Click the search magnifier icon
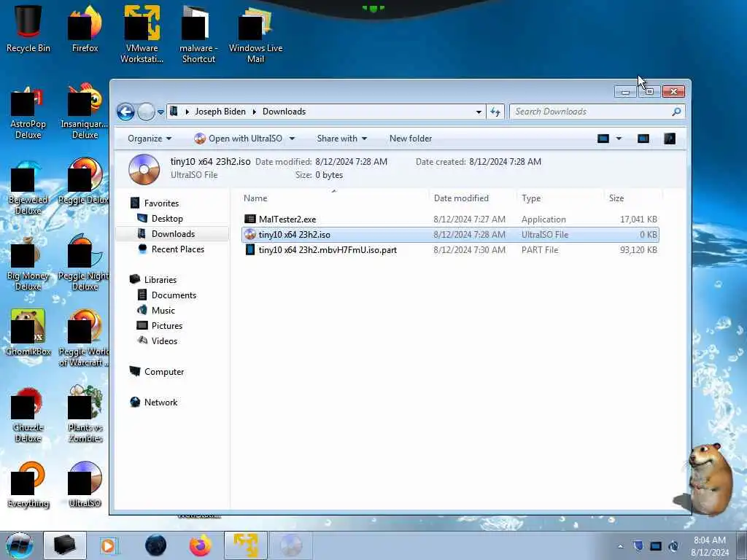747x560 pixels. (x=676, y=112)
